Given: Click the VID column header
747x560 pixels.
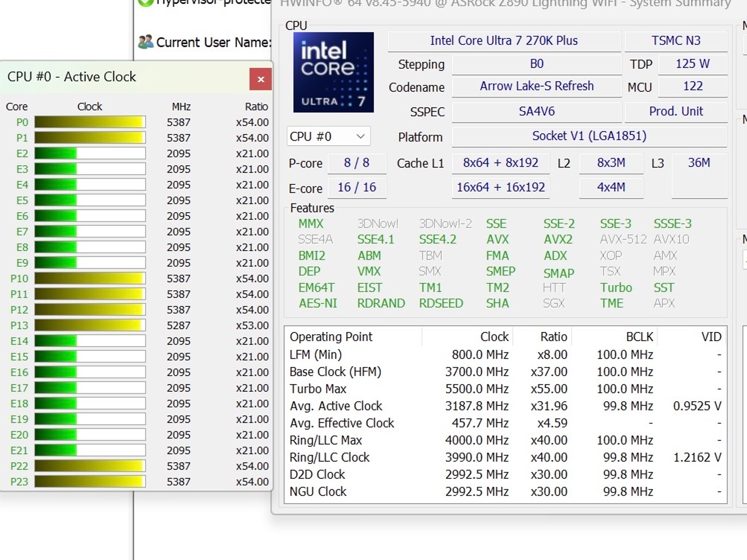Looking at the screenshot, I should pyautogui.click(x=711, y=337).
